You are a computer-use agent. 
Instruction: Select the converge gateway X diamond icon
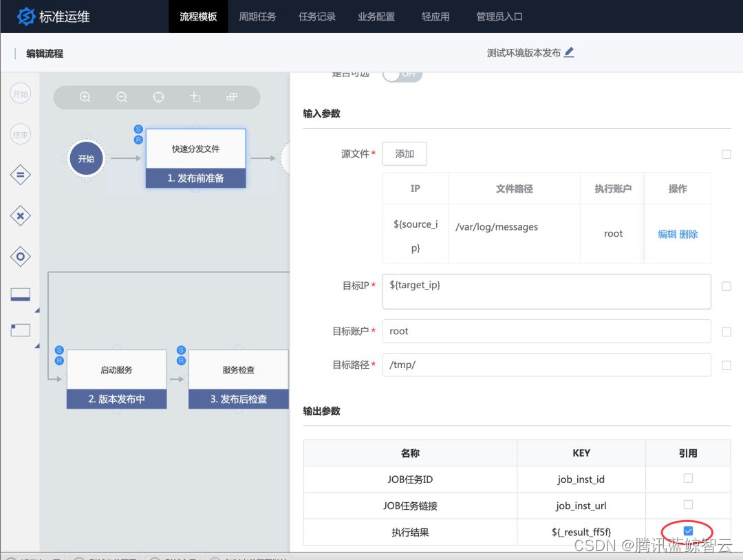pos(20,215)
